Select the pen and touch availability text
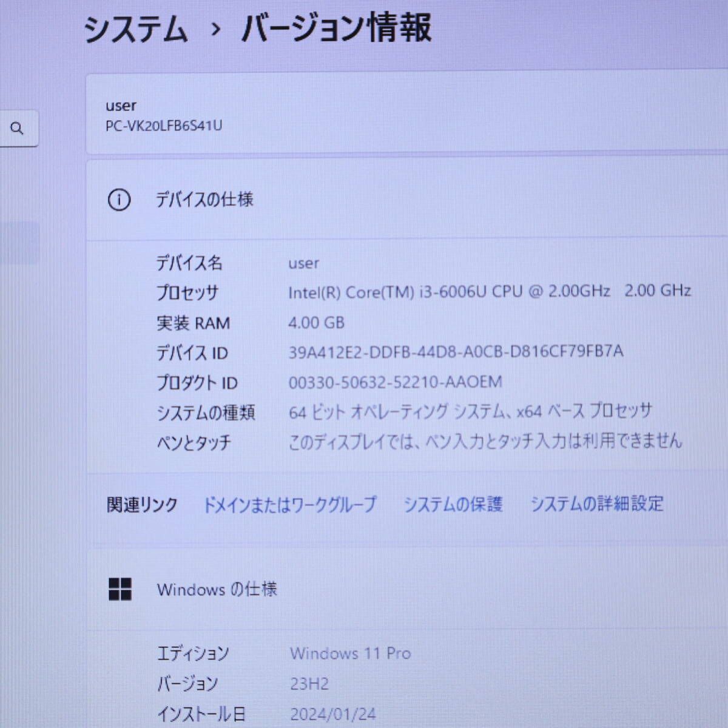Screen dimensions: 728x728 coord(485,441)
